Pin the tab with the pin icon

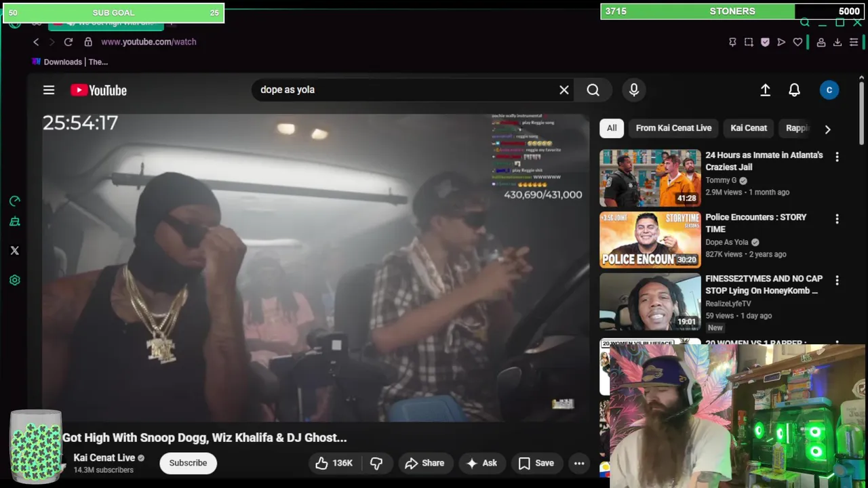pos(732,42)
